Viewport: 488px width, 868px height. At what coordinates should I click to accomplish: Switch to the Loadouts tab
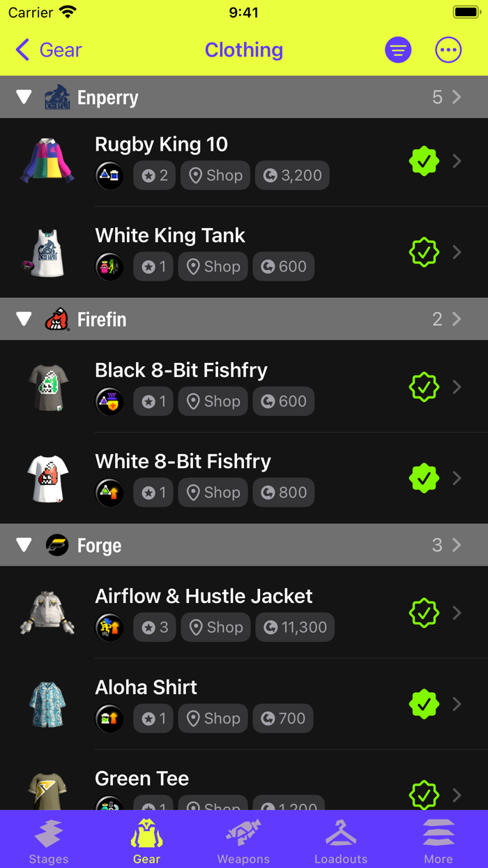(x=341, y=840)
